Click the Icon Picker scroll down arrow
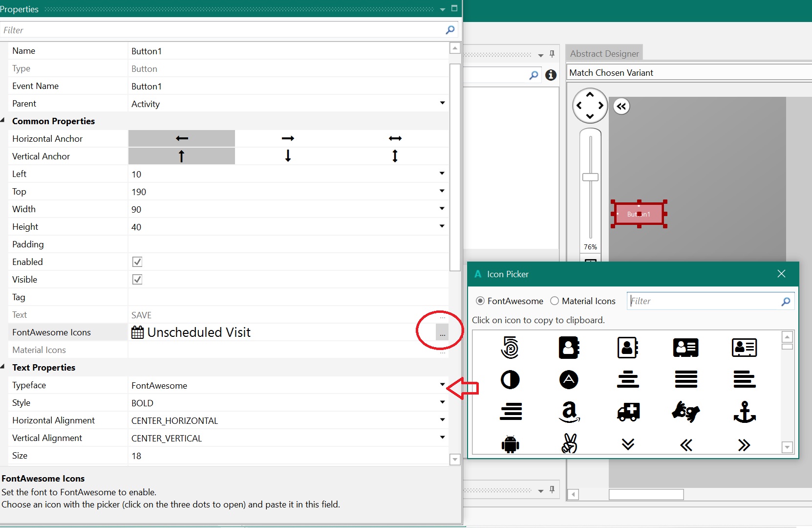The width and height of the screenshot is (812, 528). pyautogui.click(x=787, y=447)
